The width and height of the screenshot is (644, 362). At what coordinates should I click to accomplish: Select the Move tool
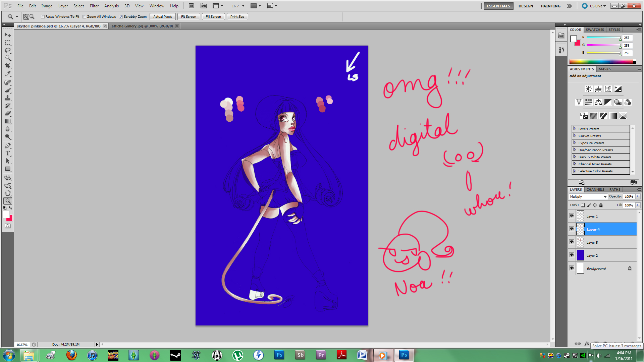pos(8,35)
